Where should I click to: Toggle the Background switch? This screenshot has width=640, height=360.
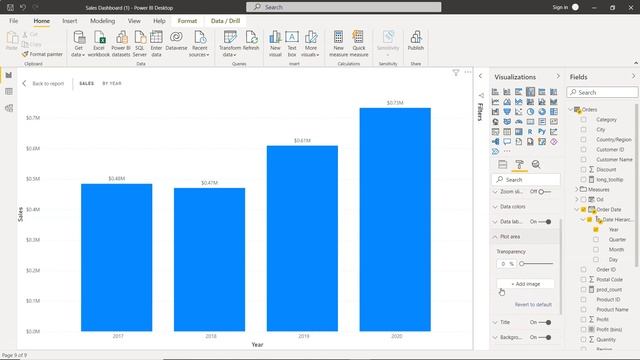tap(545, 338)
